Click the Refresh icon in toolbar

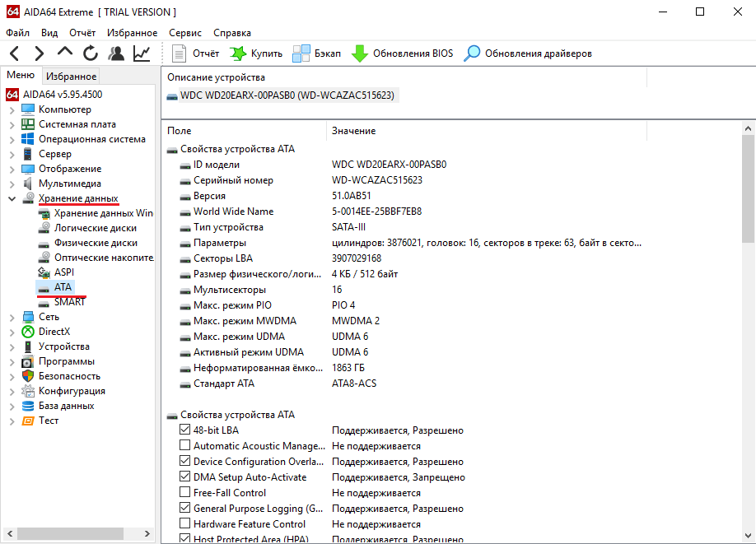(x=91, y=53)
